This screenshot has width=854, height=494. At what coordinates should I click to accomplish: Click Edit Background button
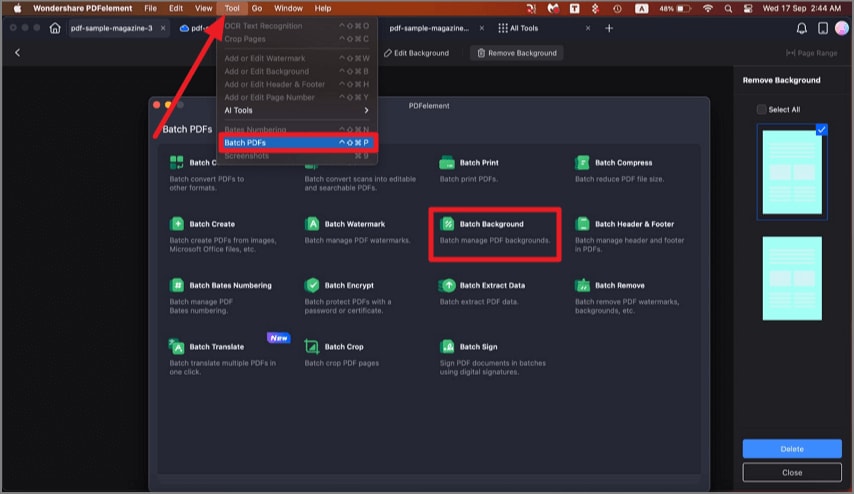[x=417, y=53]
